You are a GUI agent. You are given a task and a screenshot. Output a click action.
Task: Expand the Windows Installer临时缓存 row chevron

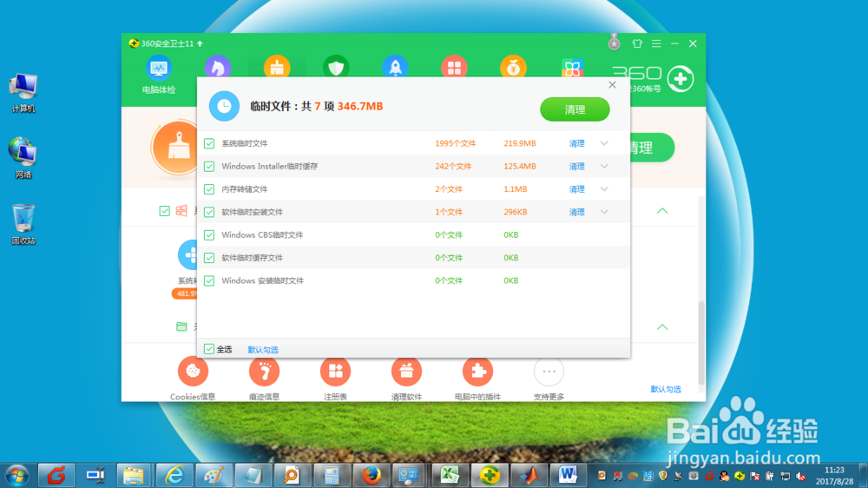point(604,166)
